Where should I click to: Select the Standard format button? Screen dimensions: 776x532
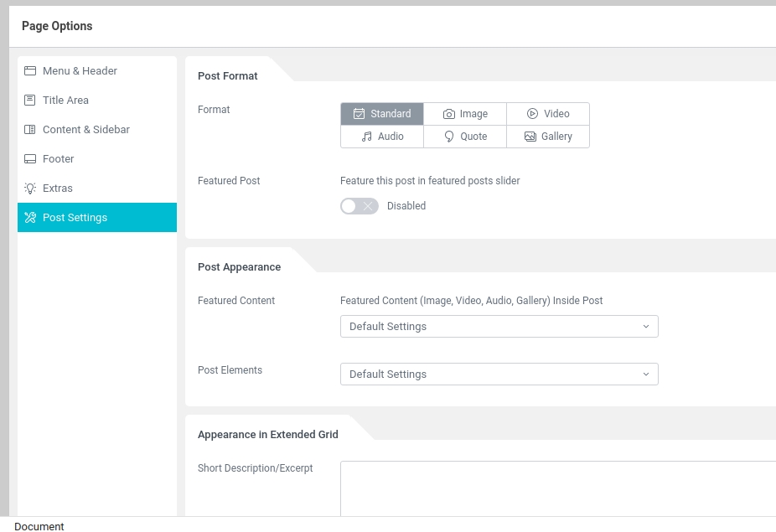(x=382, y=114)
